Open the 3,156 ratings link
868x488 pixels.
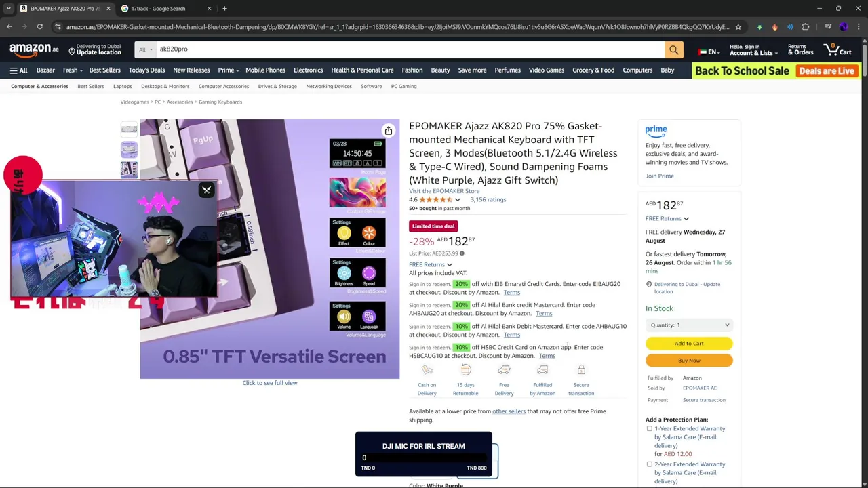click(488, 200)
